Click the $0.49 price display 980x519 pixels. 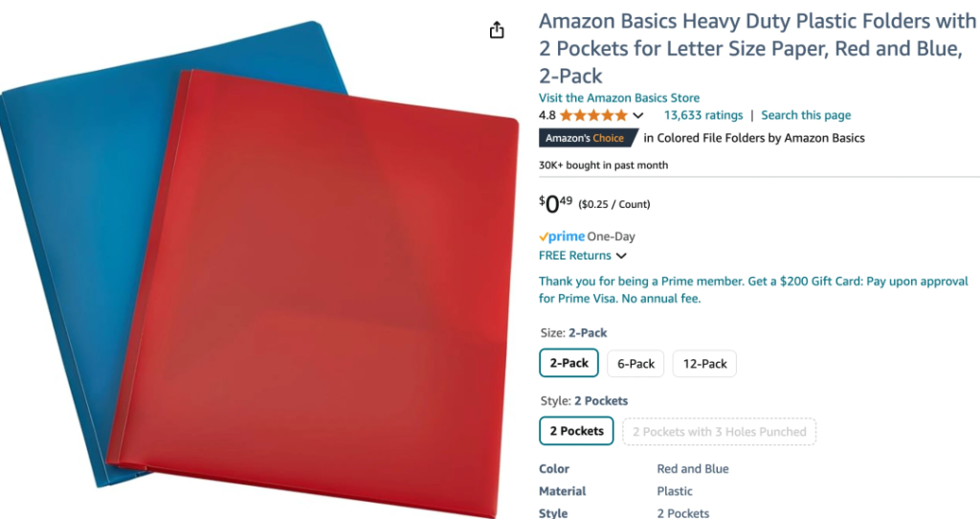(555, 203)
